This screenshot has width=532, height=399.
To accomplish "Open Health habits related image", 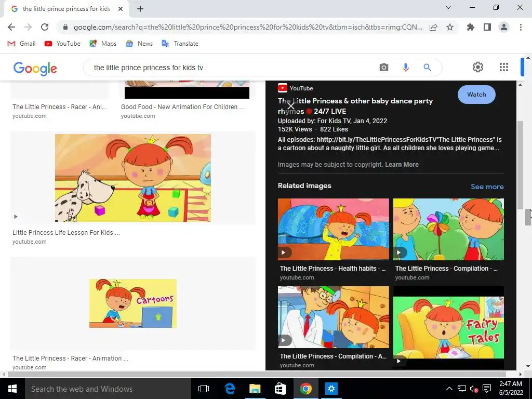I will (333, 229).
